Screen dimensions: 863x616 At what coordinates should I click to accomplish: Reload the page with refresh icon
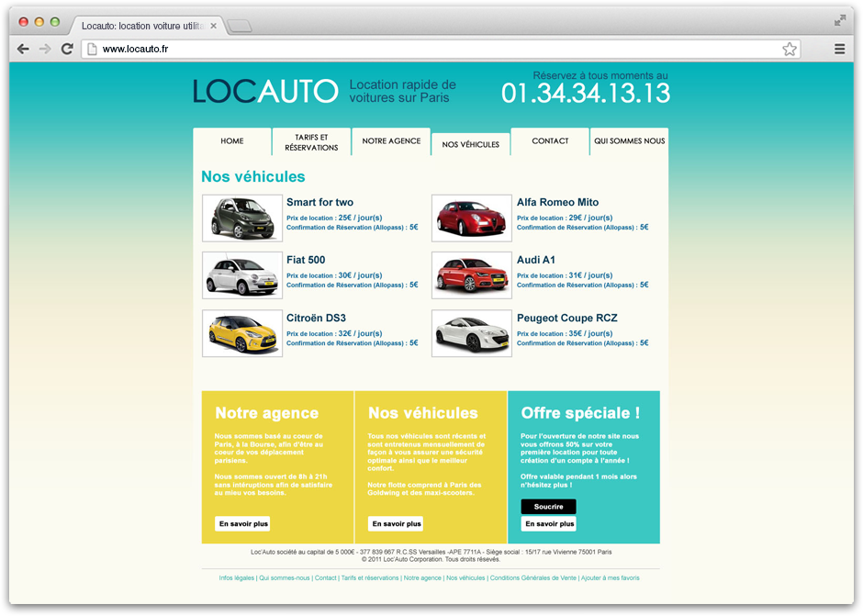tap(67, 50)
